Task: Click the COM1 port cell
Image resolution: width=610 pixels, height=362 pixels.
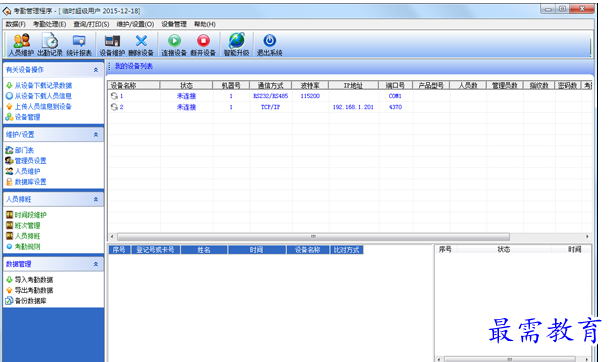Action: pos(395,96)
